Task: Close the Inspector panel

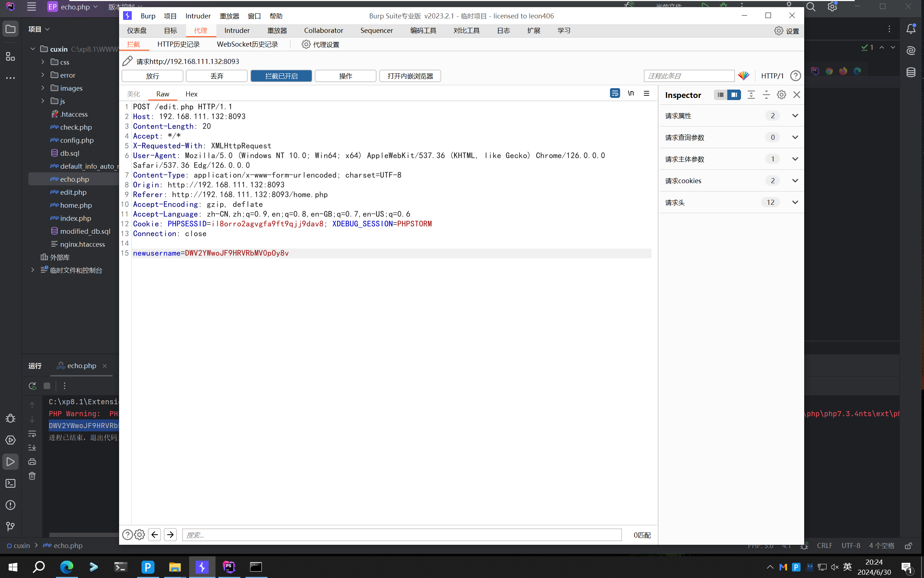Action: (797, 95)
